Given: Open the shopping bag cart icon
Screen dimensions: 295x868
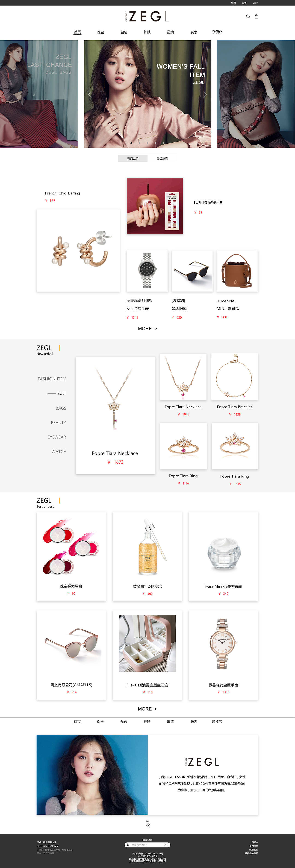Looking at the screenshot, I should pos(256,16).
